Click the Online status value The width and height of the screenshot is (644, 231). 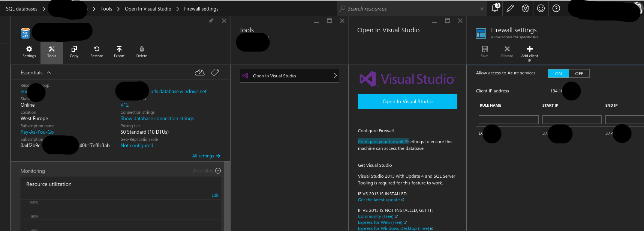[x=28, y=105]
